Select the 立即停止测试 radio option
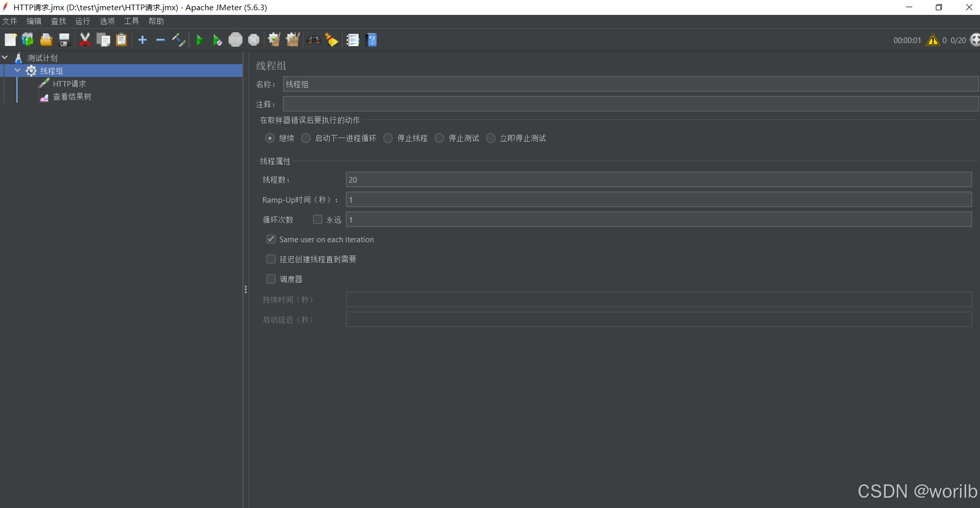Screen dimensions: 980x508 [491, 138]
